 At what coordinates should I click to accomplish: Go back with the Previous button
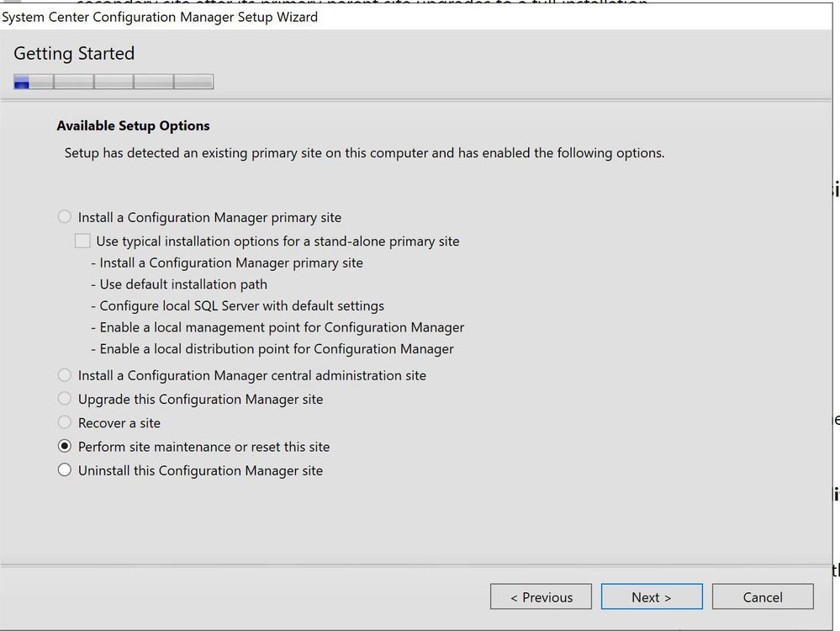point(541,597)
